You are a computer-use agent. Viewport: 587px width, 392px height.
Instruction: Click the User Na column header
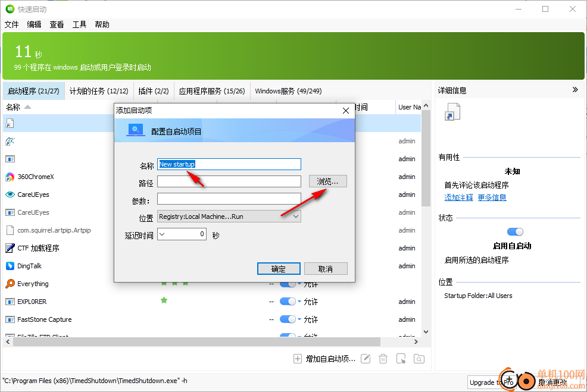(410, 107)
